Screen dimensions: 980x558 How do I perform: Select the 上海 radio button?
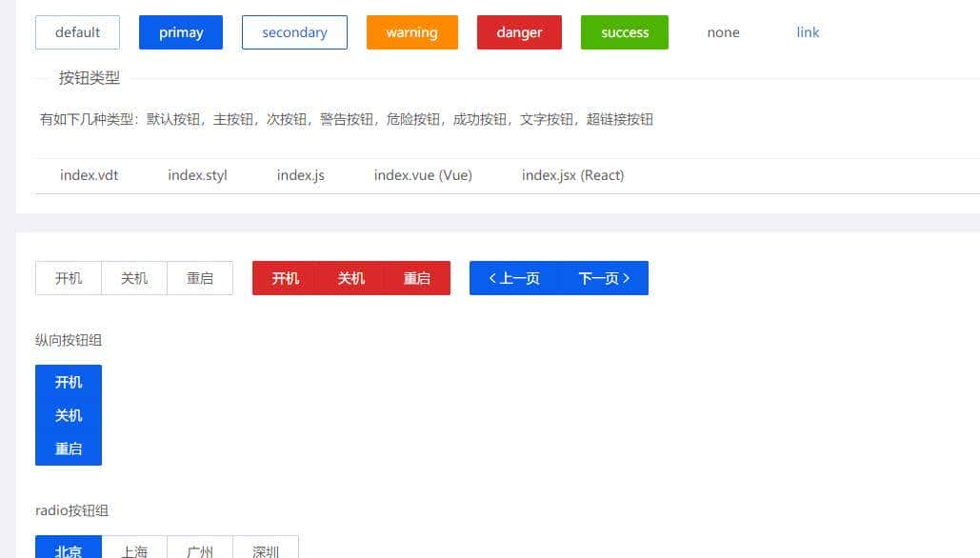[x=134, y=550]
